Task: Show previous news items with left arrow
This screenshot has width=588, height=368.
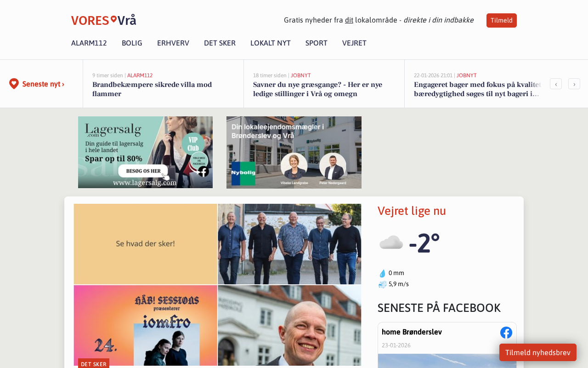Action: click(x=556, y=84)
